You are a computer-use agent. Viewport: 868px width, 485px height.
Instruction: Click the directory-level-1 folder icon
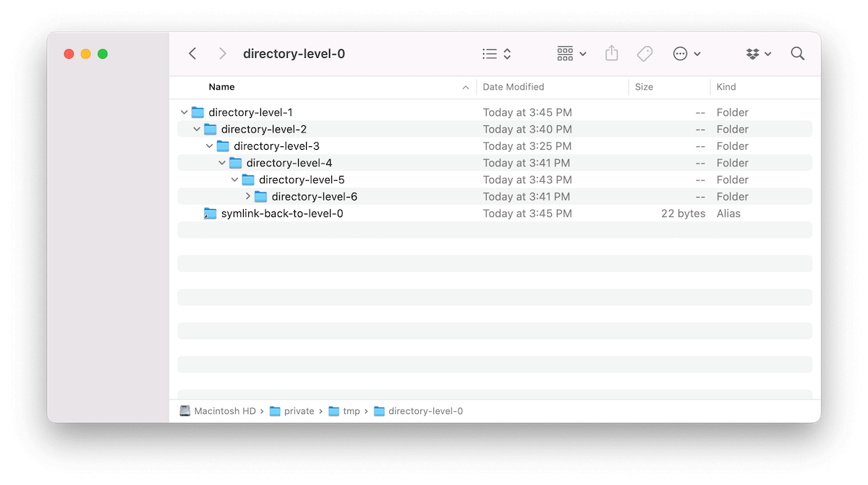click(197, 112)
